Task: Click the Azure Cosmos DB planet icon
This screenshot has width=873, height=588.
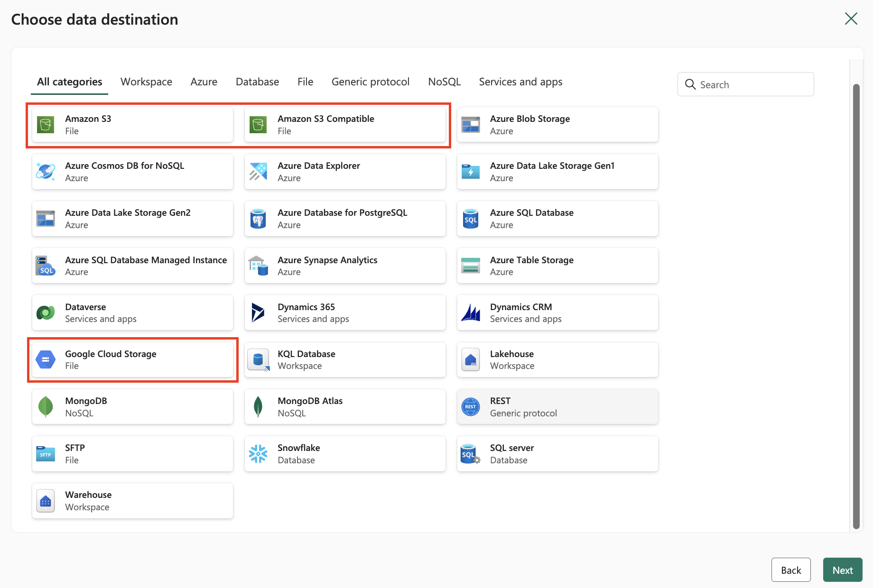Action: click(x=46, y=172)
